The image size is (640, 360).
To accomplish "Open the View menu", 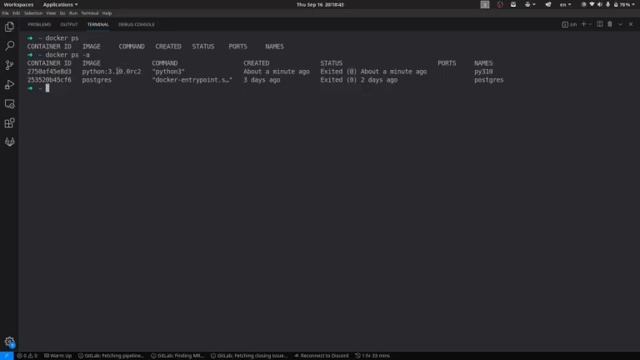I will (x=51, y=13).
